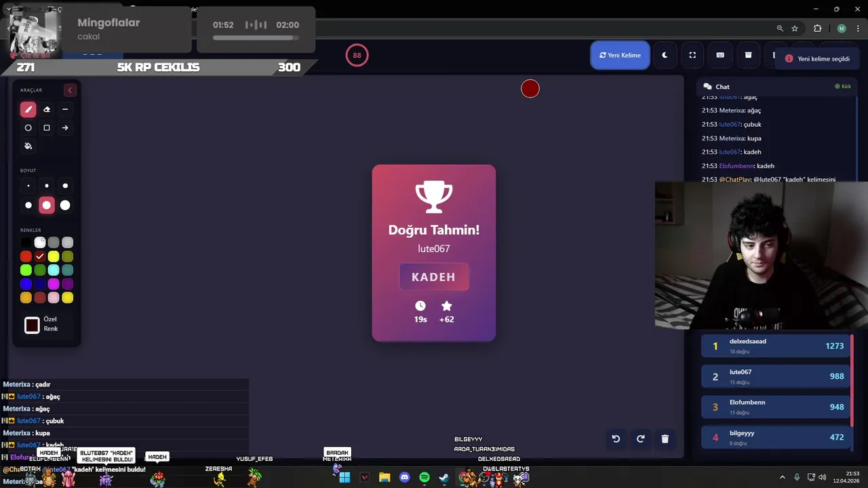Select the circle shape tool
This screenshot has height=488, width=868.
28,127
